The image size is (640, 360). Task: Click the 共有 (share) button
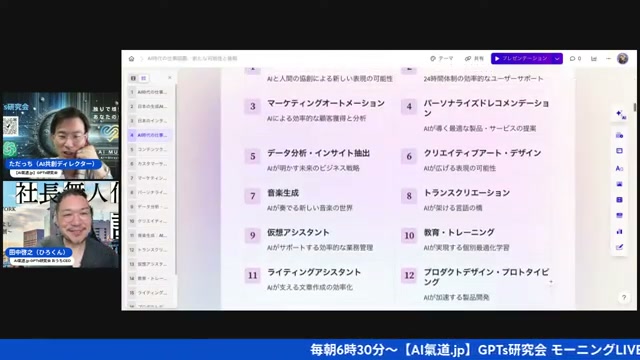[x=474, y=59]
